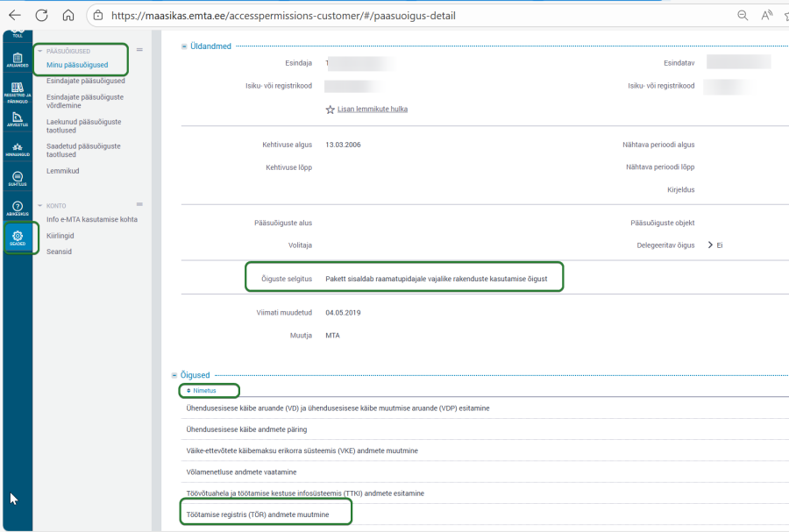Click the browser home icon
This screenshot has width=789, height=532.
[x=68, y=15]
